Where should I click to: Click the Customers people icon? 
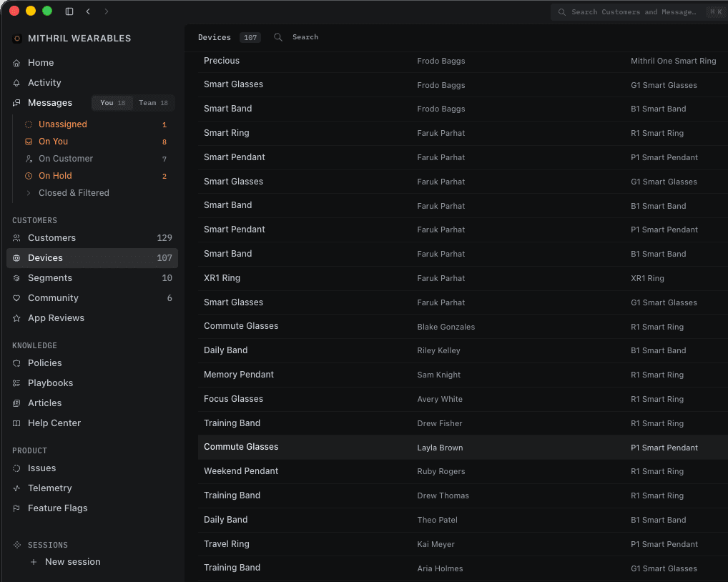16,238
